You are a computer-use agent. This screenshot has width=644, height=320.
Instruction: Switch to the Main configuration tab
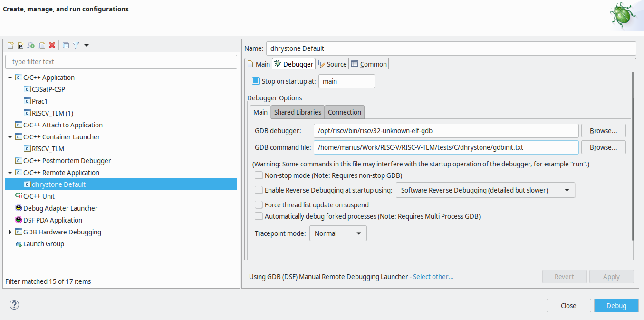259,64
